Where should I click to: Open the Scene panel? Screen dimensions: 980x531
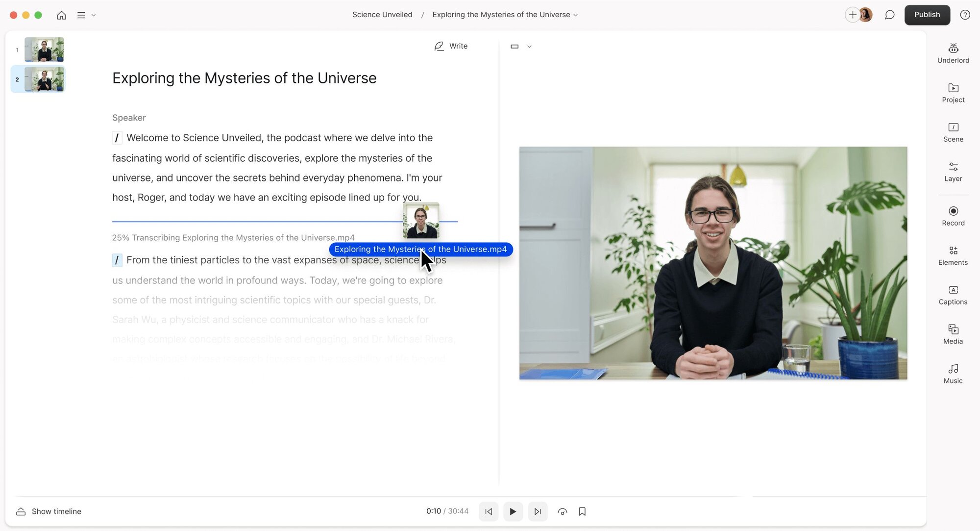(953, 131)
